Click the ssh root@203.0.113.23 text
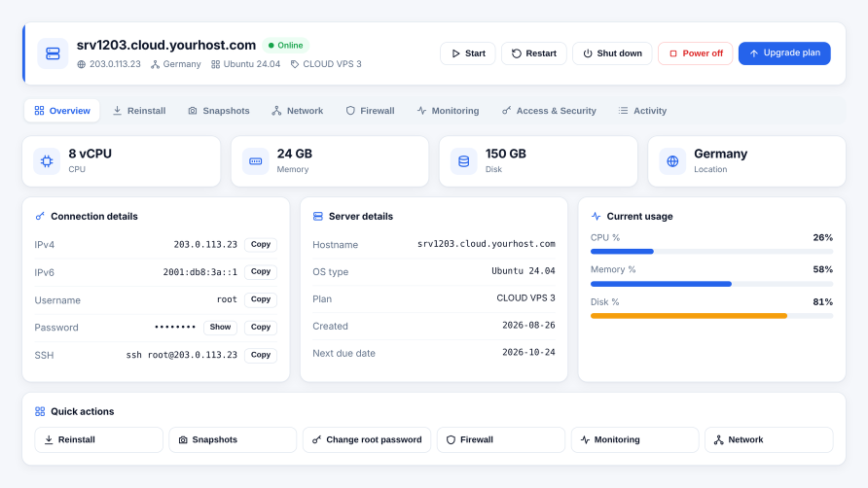 182,355
